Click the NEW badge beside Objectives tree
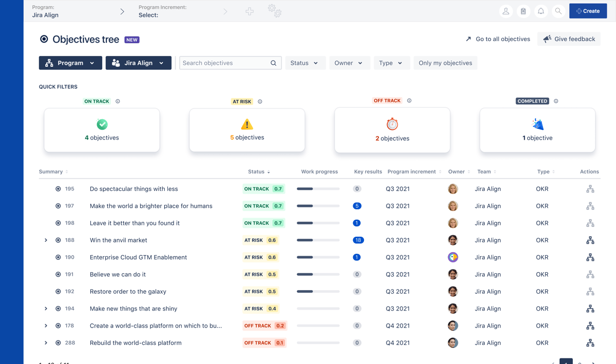 point(132,40)
